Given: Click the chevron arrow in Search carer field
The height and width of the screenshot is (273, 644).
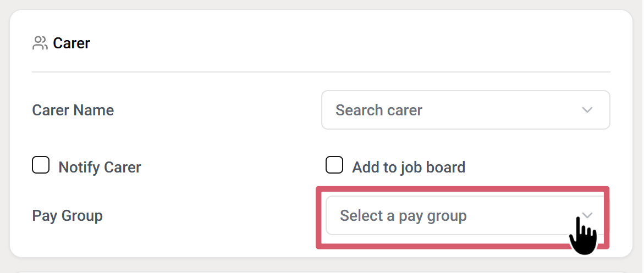Looking at the screenshot, I should click(x=587, y=110).
